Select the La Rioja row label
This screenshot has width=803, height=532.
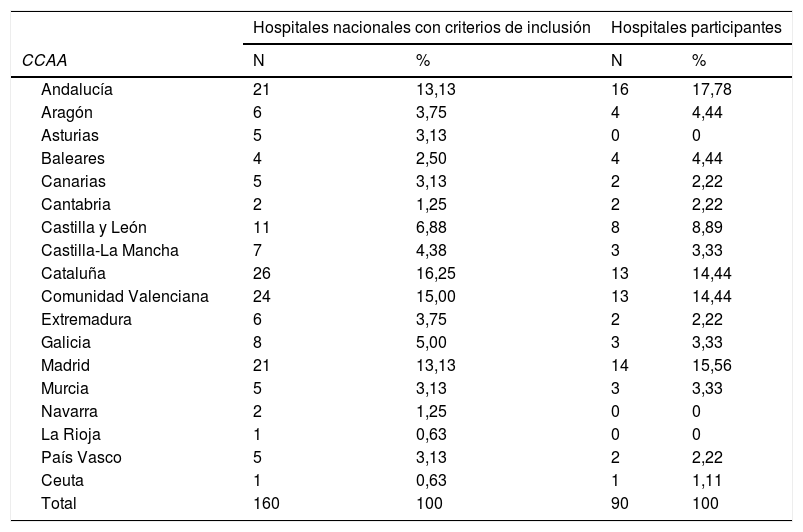point(71,435)
